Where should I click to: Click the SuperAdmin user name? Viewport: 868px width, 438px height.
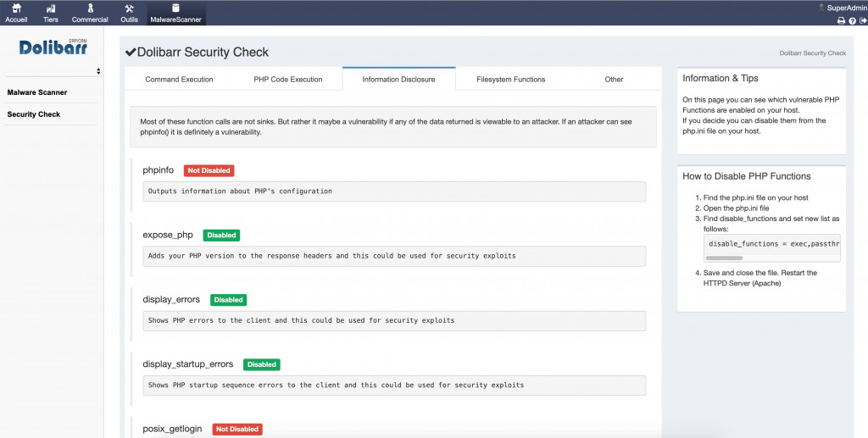847,8
